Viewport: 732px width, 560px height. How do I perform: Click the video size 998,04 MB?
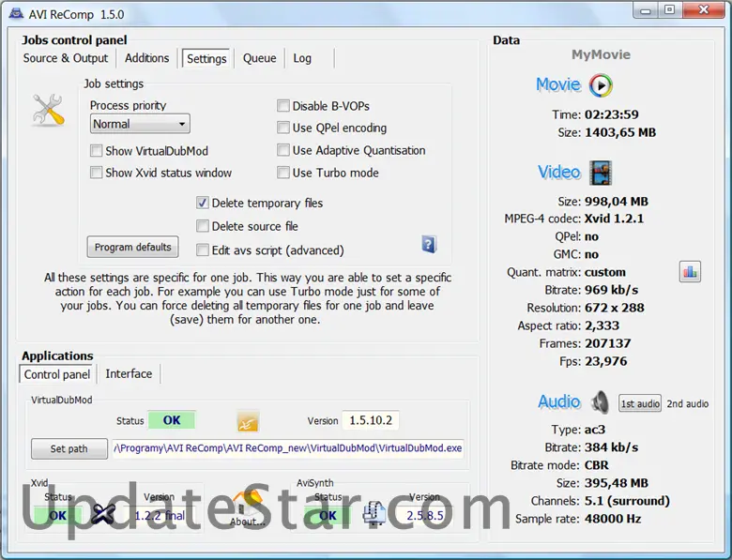(x=617, y=202)
